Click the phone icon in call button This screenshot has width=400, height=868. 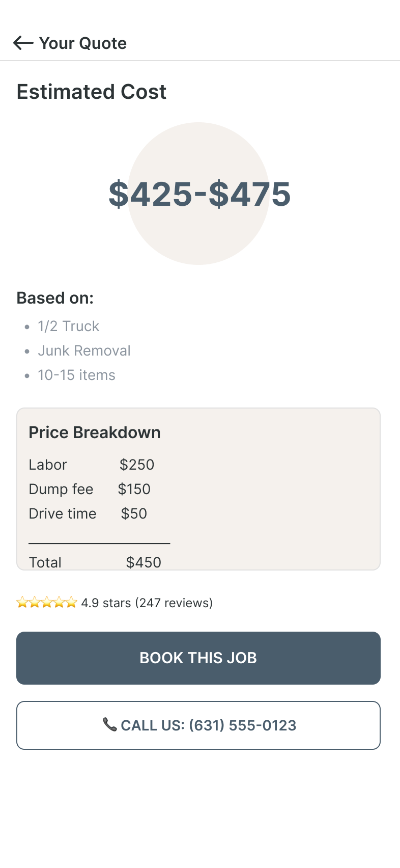coord(109,724)
